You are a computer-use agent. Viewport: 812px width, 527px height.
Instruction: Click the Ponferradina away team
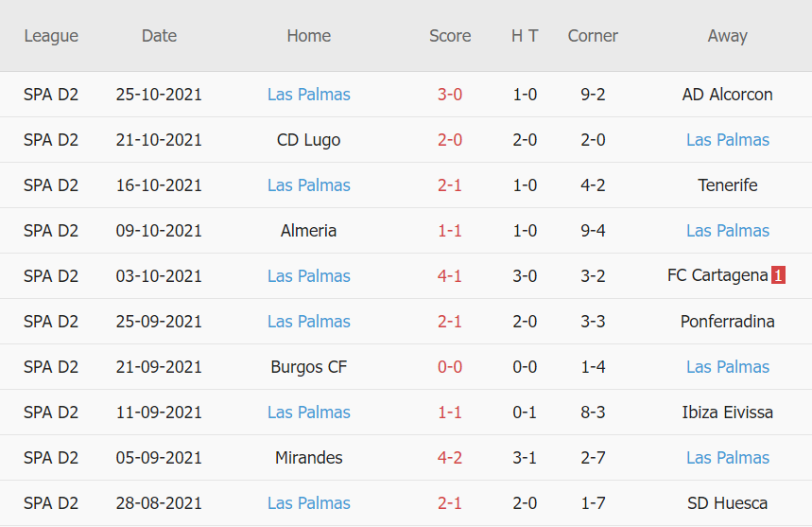(x=727, y=322)
